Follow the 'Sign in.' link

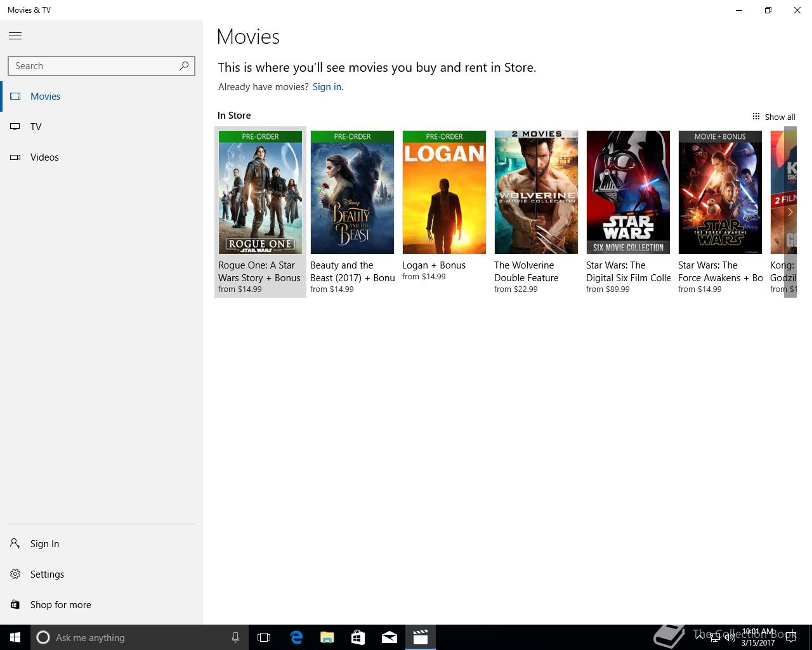pyautogui.click(x=328, y=87)
